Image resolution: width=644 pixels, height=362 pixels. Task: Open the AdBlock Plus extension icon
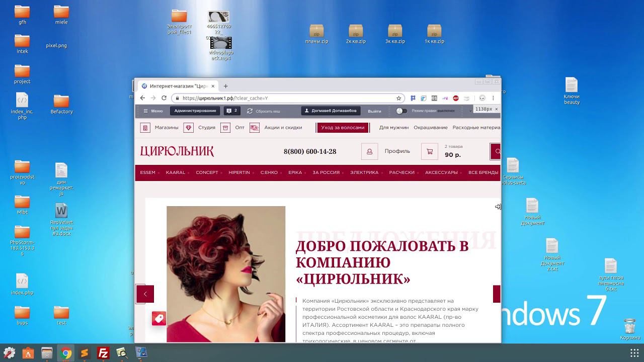click(455, 98)
